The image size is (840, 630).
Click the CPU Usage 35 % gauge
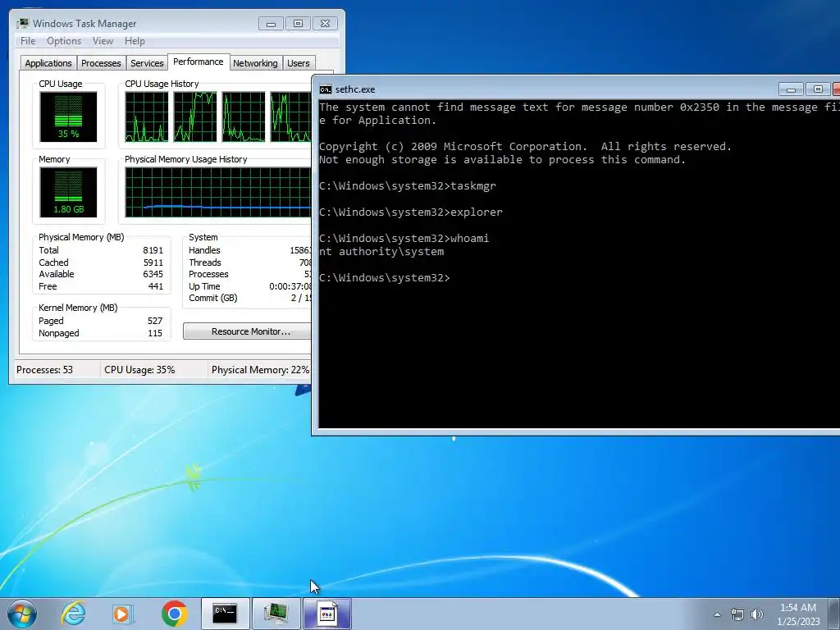[68, 116]
